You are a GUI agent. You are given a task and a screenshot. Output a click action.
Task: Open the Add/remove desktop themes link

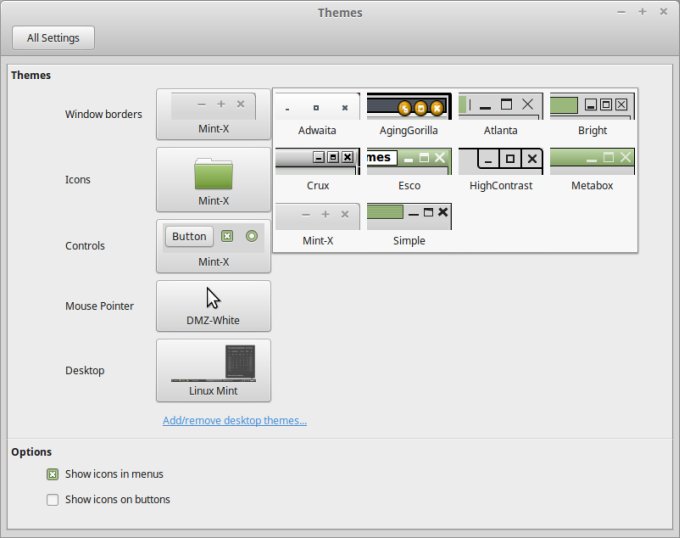(x=234, y=421)
